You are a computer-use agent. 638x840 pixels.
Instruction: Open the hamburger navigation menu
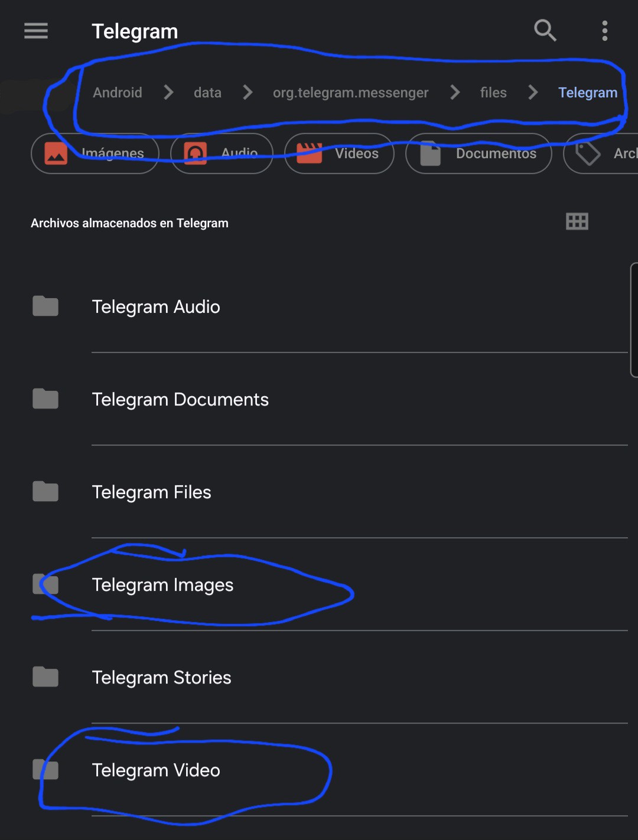tap(36, 31)
